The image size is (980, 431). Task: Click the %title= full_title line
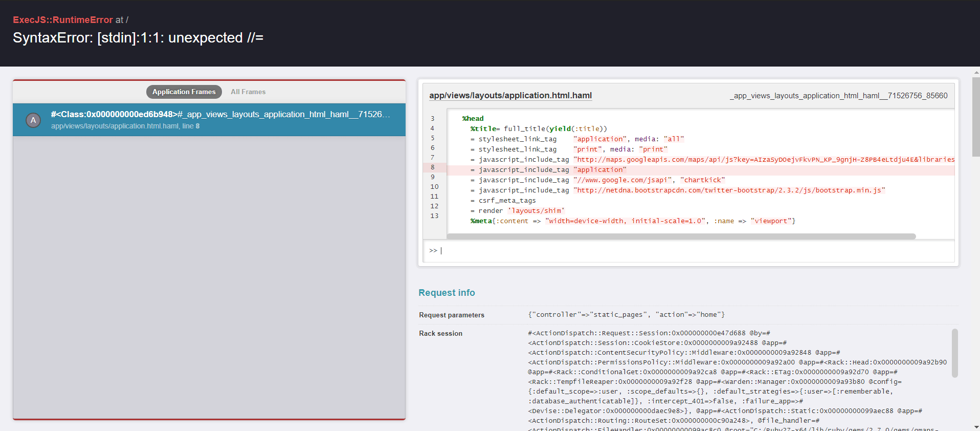(539, 129)
